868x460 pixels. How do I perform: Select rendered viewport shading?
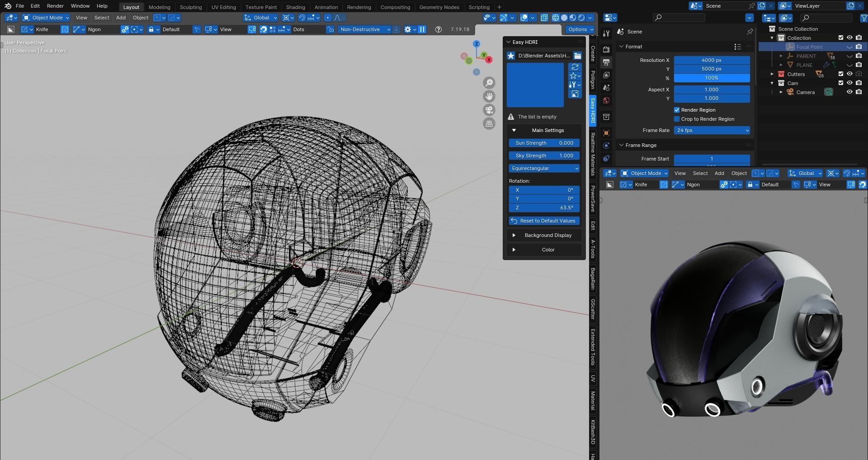coord(581,18)
